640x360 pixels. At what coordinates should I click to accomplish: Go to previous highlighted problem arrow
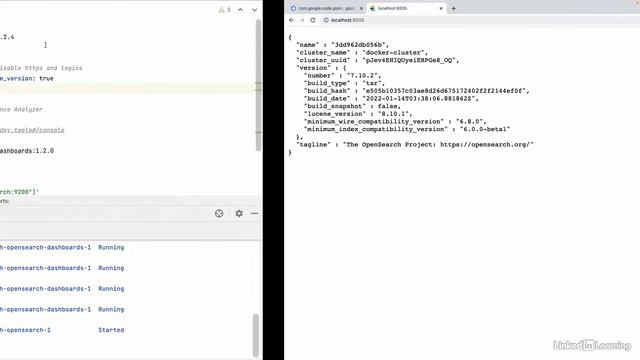pyautogui.click(x=240, y=9)
